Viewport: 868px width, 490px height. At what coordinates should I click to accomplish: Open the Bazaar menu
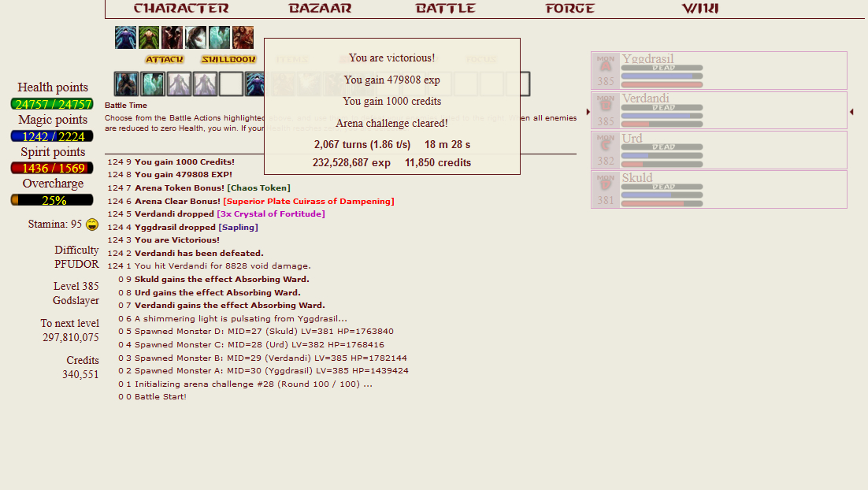[x=320, y=9]
